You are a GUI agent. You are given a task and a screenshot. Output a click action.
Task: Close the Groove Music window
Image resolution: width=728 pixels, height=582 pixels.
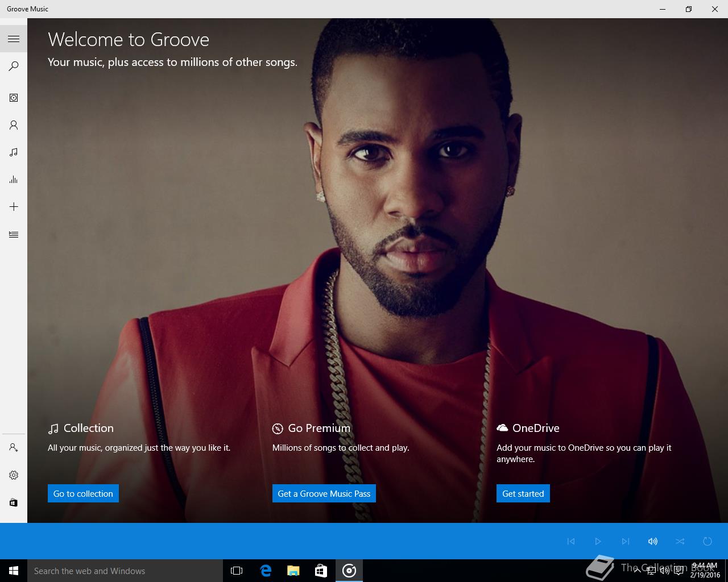tap(715, 9)
